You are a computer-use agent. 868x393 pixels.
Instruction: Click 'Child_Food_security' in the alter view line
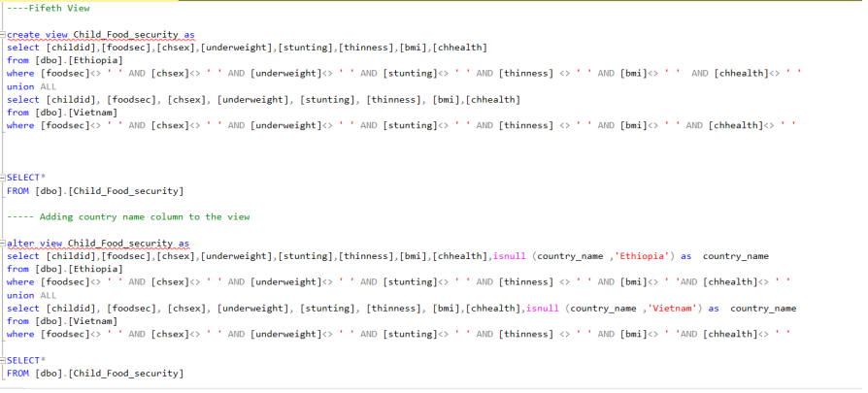pos(120,243)
